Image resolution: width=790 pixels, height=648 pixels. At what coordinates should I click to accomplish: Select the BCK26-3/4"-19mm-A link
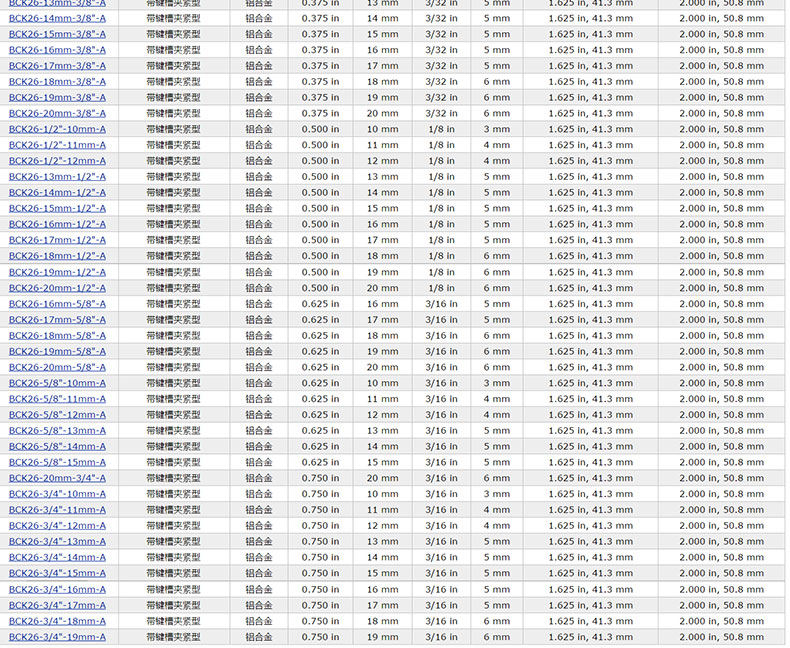(57, 637)
